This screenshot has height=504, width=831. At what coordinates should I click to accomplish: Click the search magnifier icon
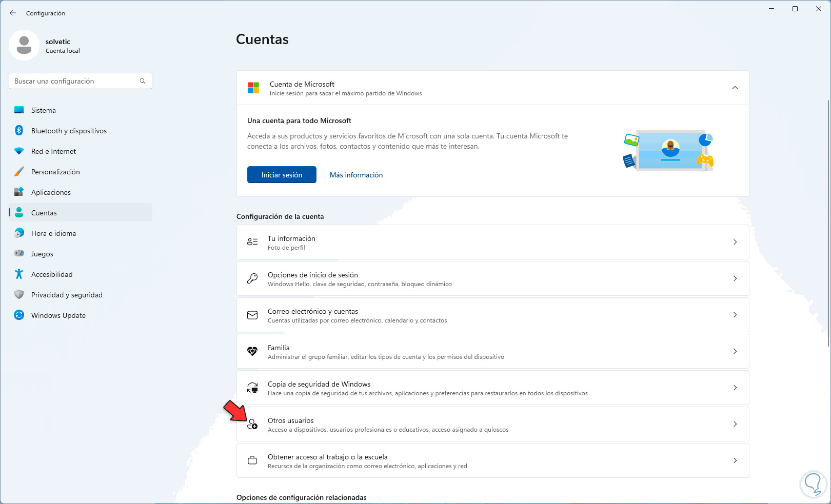click(x=143, y=81)
